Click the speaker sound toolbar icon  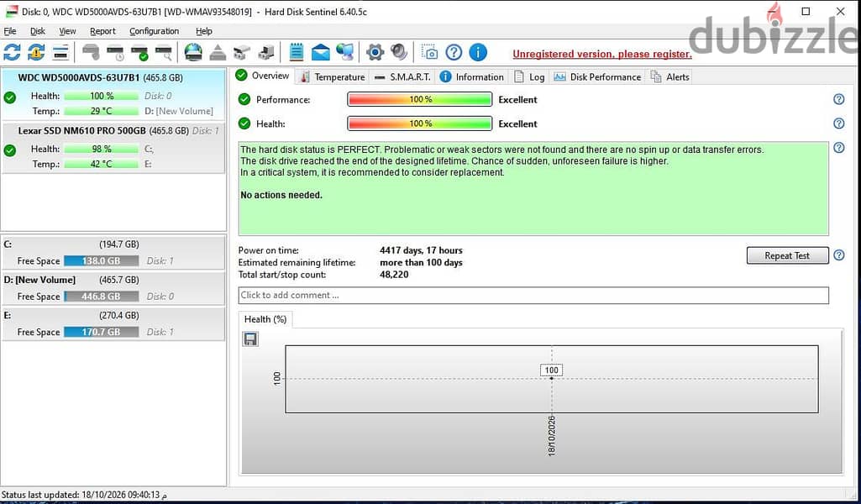point(399,53)
